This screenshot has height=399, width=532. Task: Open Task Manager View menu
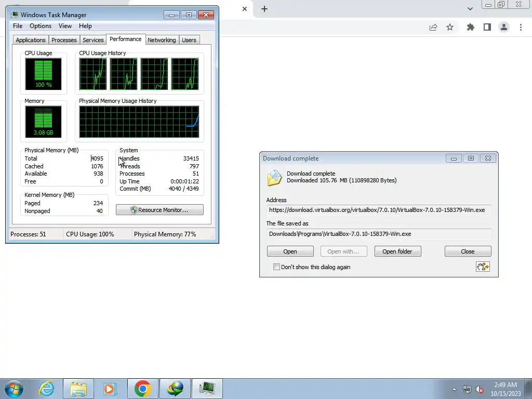pos(65,26)
